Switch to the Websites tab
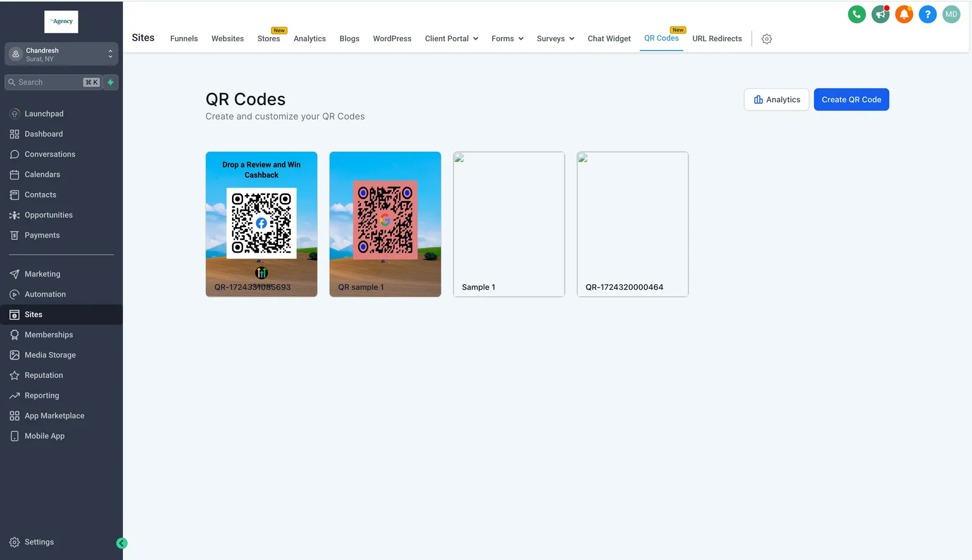 (228, 38)
